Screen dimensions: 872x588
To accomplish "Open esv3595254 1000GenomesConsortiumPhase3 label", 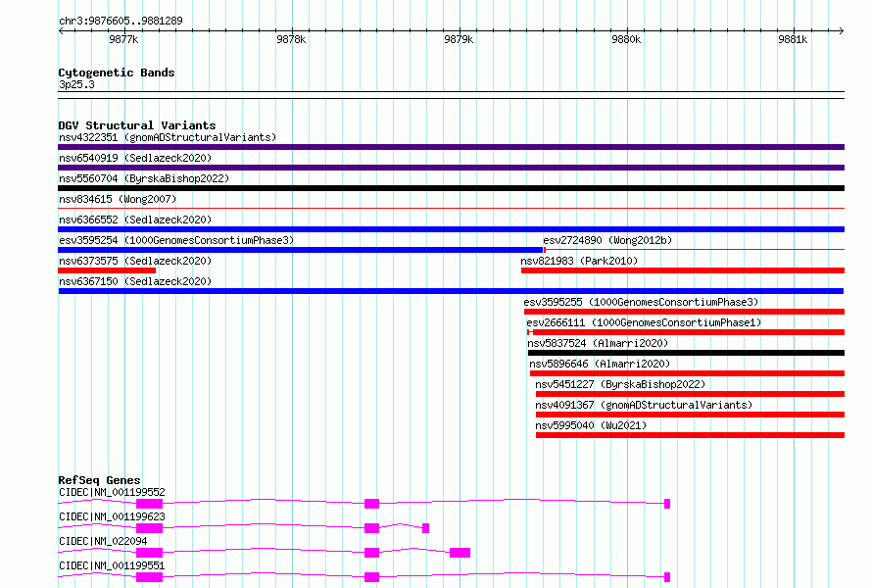I will [x=176, y=240].
